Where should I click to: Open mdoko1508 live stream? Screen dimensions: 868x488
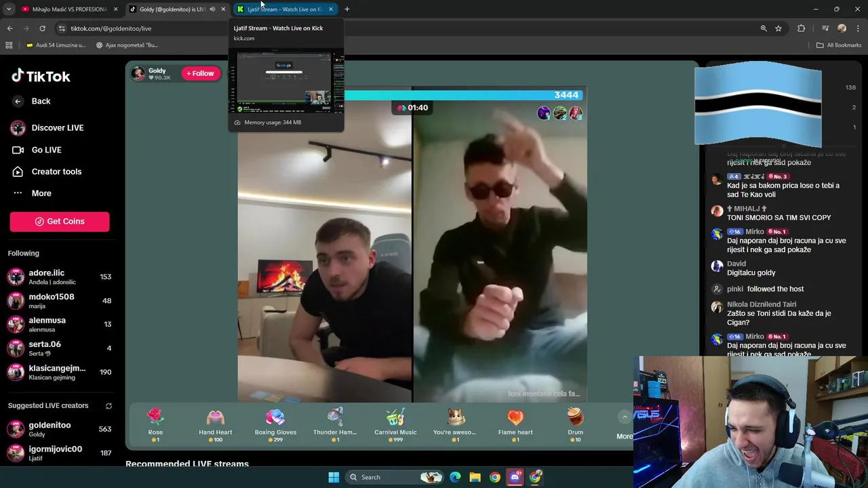[59, 300]
